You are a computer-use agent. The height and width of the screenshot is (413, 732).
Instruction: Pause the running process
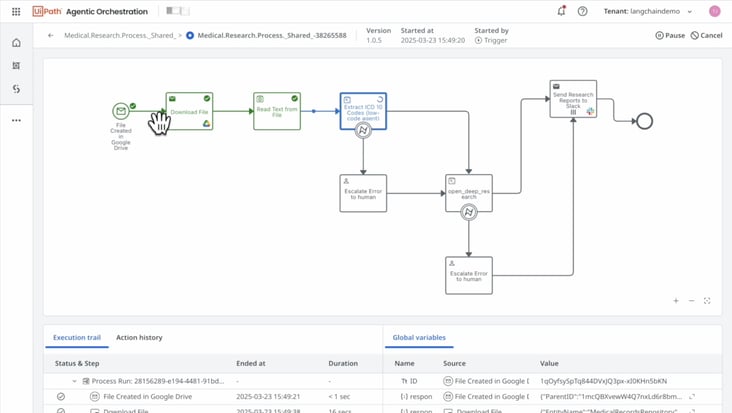(670, 35)
